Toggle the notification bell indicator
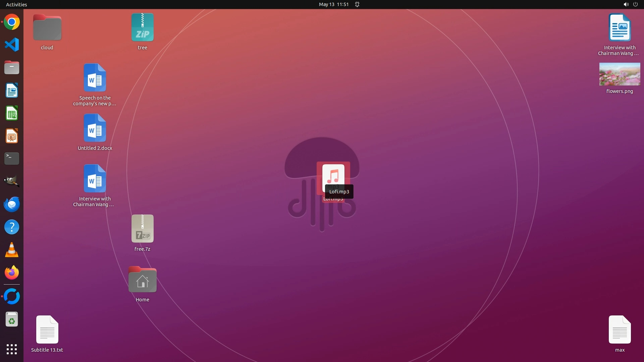644x362 pixels. [x=357, y=4]
